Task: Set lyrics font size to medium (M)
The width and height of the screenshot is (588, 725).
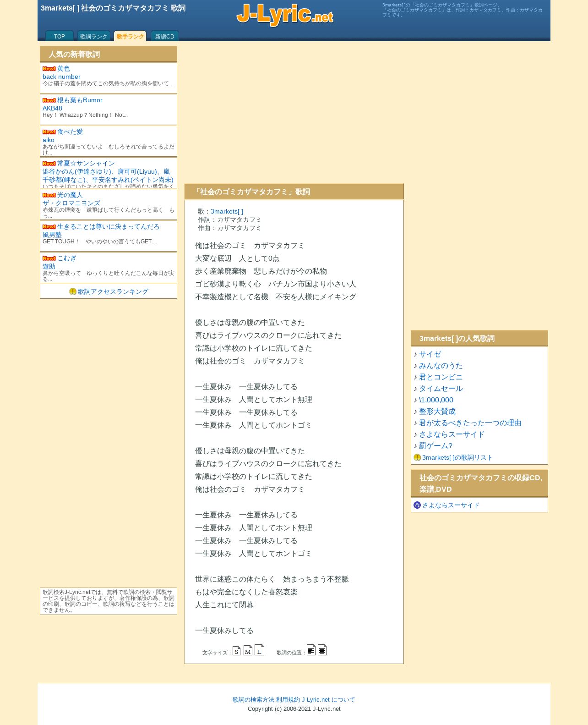Action: 248,651
